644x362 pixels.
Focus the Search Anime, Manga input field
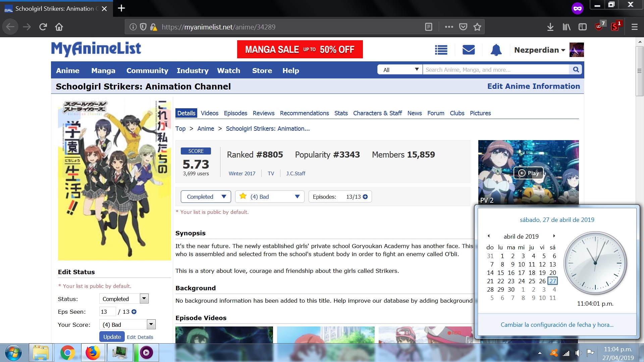496,70
